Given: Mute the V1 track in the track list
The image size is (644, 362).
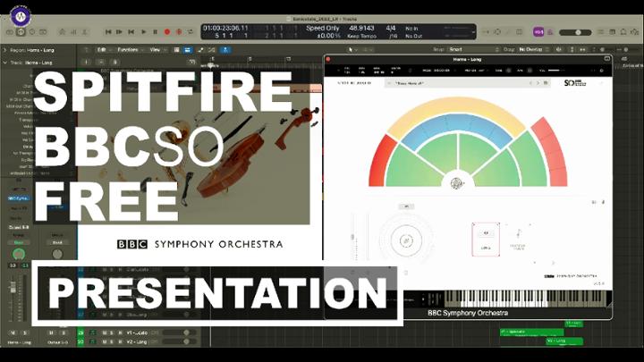Looking at the screenshot, I should (x=105, y=333).
